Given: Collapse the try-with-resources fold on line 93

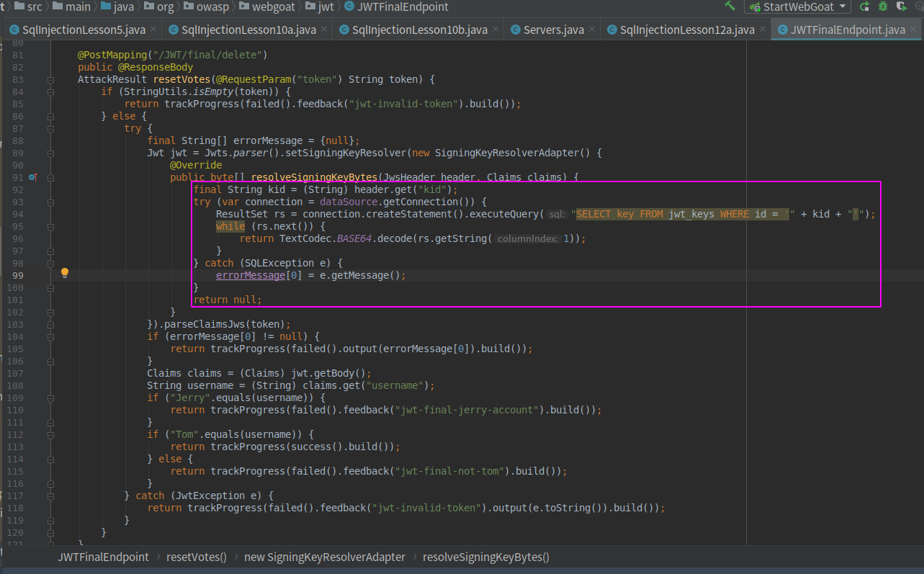Looking at the screenshot, I should tap(50, 202).
